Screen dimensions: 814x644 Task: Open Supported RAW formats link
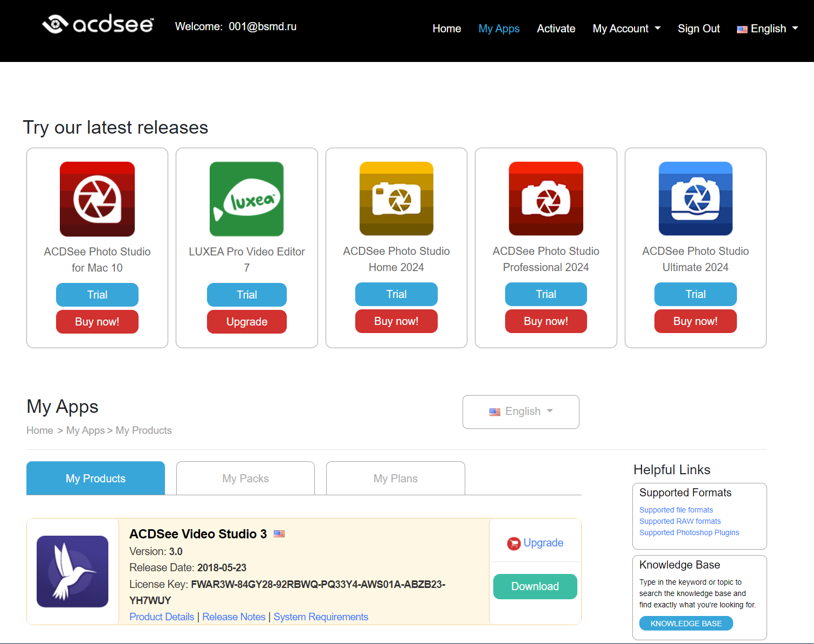coord(680,521)
